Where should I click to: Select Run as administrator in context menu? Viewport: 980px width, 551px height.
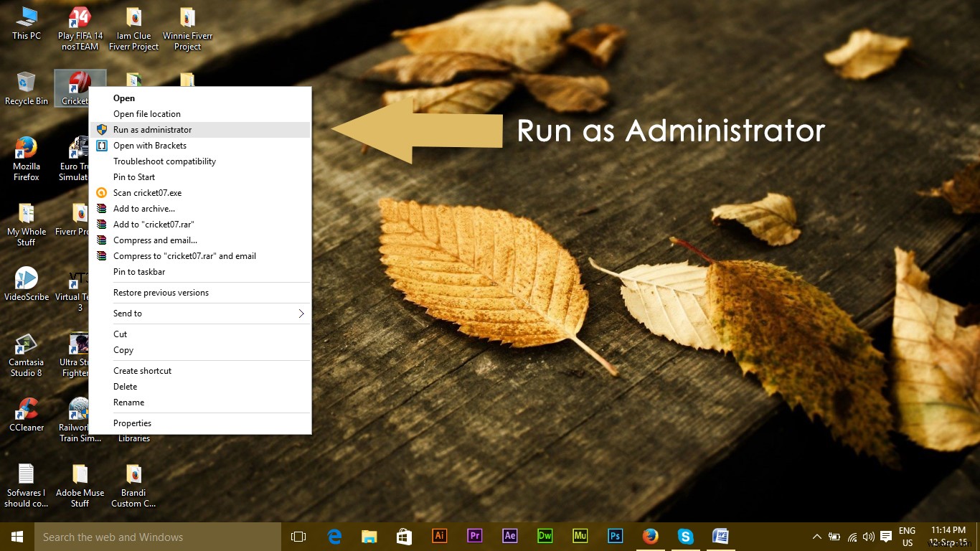[152, 130]
